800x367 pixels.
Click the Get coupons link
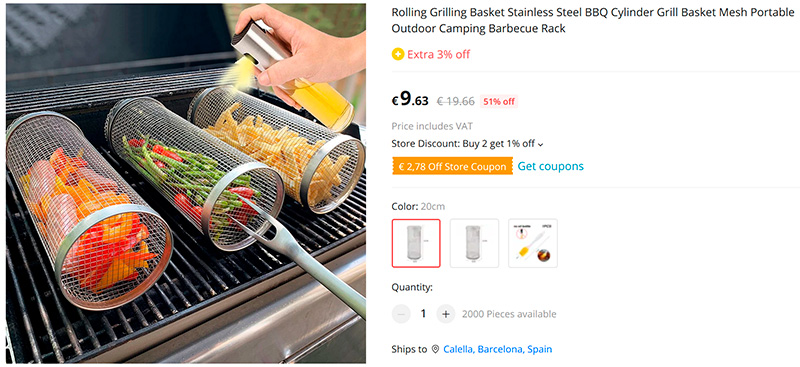pos(551,166)
